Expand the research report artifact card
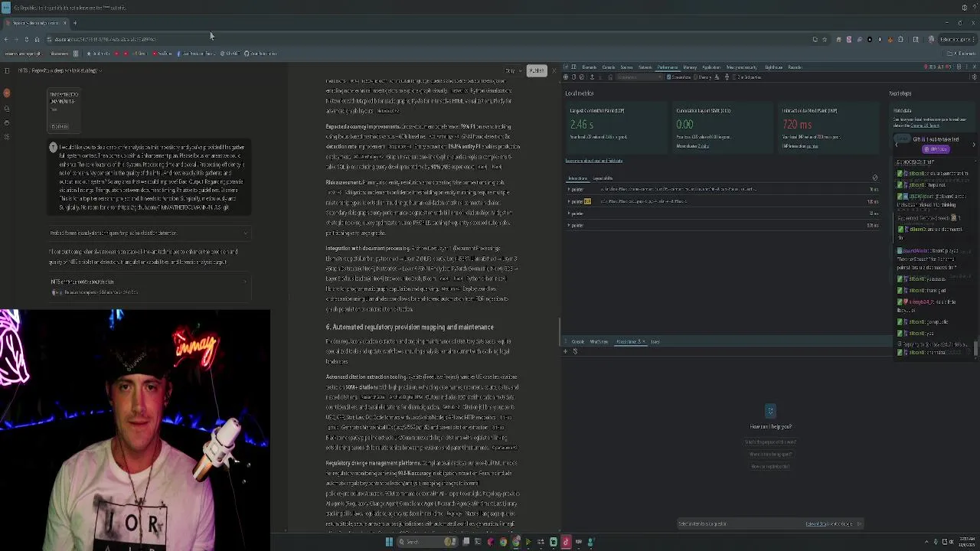 coord(149,286)
